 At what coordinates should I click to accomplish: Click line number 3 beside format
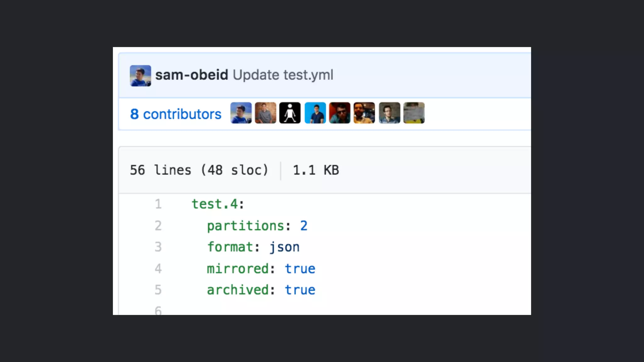(158, 247)
